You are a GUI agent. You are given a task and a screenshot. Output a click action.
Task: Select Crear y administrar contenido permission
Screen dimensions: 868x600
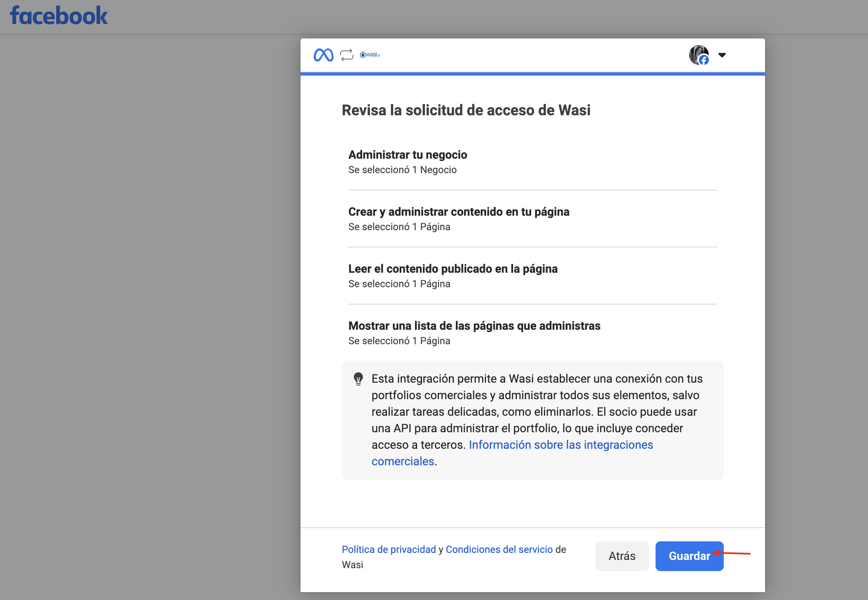pyautogui.click(x=458, y=212)
